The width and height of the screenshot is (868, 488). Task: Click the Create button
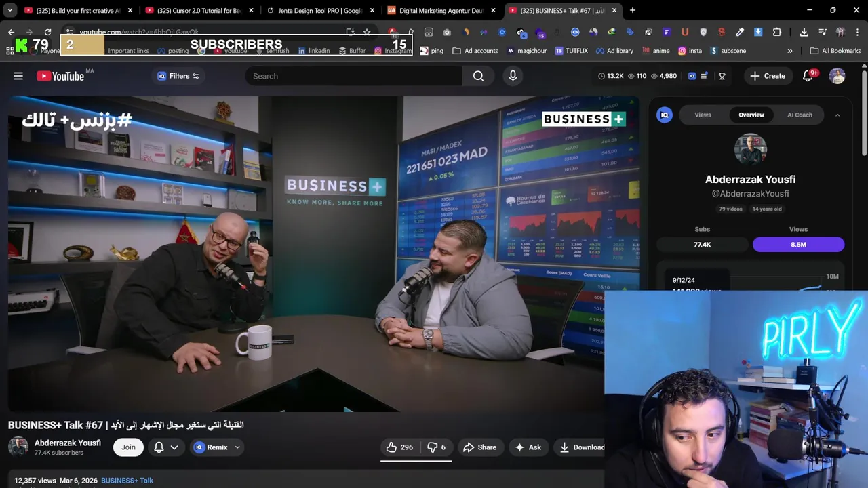click(x=768, y=76)
